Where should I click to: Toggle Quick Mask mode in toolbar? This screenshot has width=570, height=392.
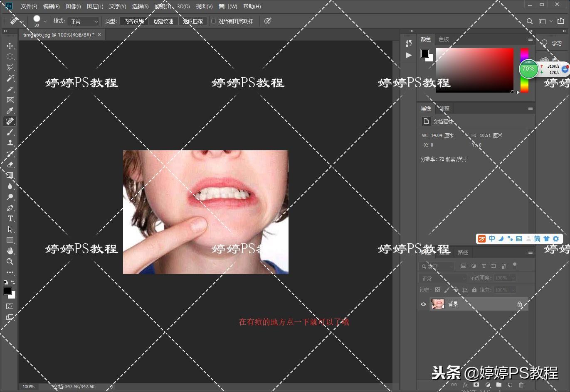coord(10,306)
